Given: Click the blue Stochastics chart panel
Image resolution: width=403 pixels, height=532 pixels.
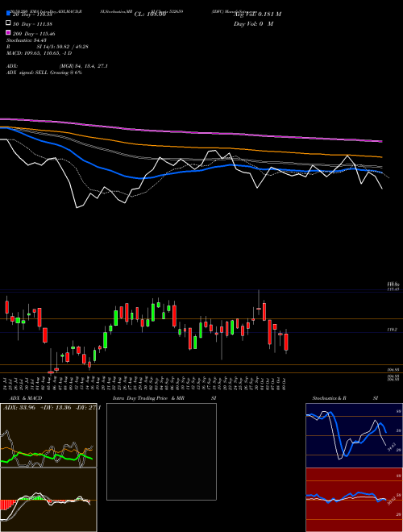Looking at the screenshot, I should tap(354, 435).
